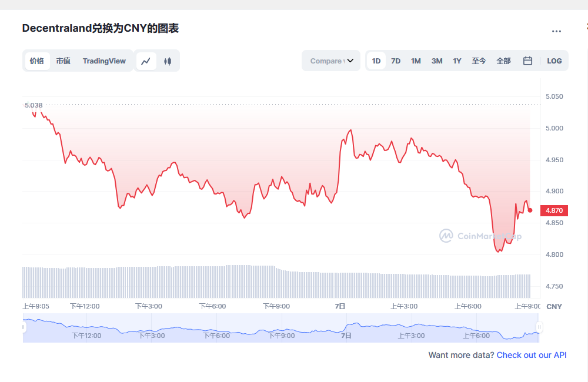
Task: Click the 5.000 price axis label
Action: point(554,128)
